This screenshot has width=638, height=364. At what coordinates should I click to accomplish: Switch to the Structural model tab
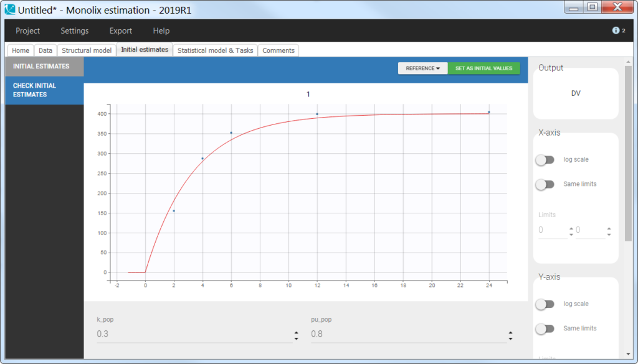[x=86, y=50]
